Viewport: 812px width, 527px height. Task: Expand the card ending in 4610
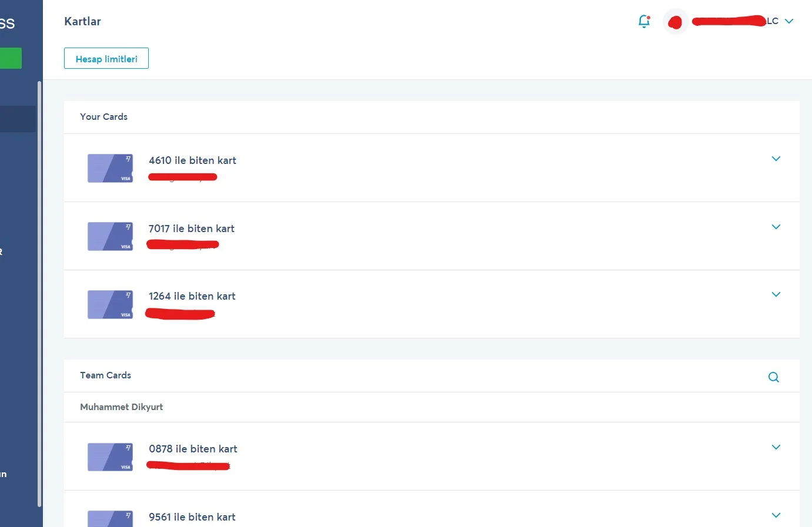point(776,159)
